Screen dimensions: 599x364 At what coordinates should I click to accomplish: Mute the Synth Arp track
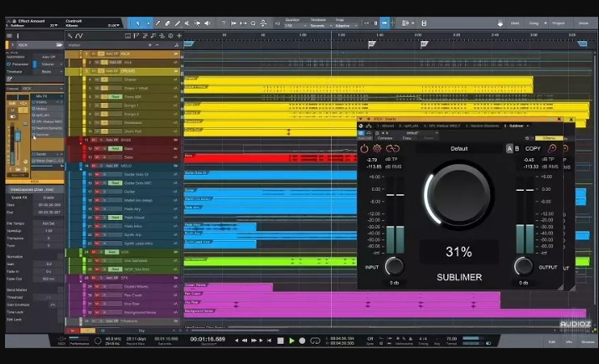(x=97, y=234)
